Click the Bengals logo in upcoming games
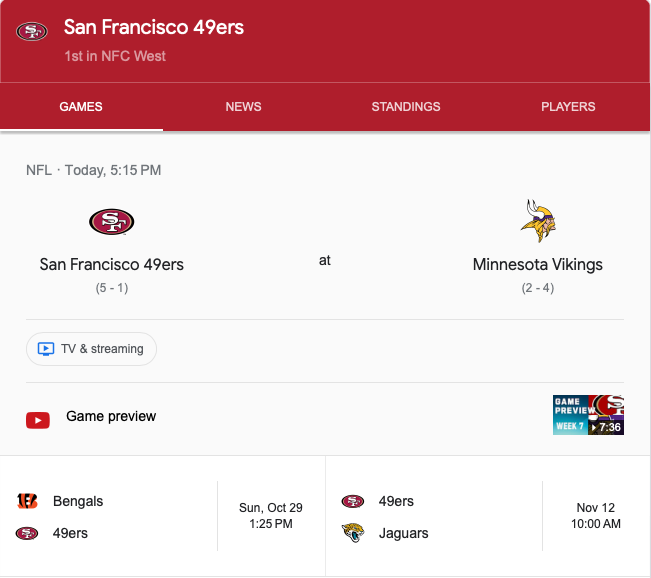The height and width of the screenshot is (578, 651). [28, 501]
